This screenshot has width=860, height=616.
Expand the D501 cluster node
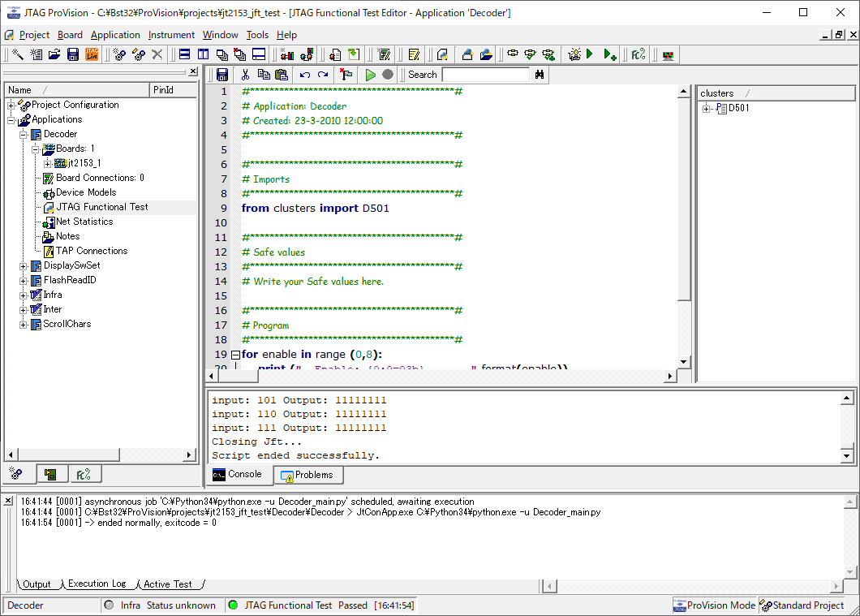[707, 109]
